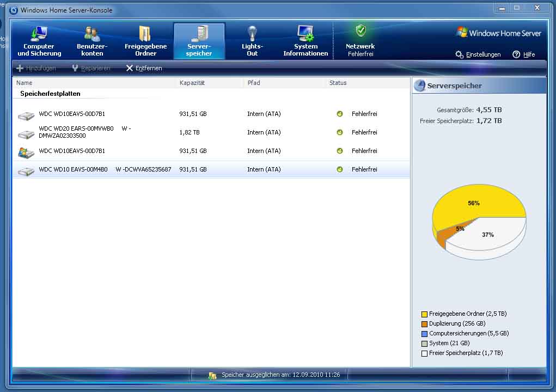
Task: Click the Freier Speicherplatz 1,72 TB value
Action: [488, 120]
